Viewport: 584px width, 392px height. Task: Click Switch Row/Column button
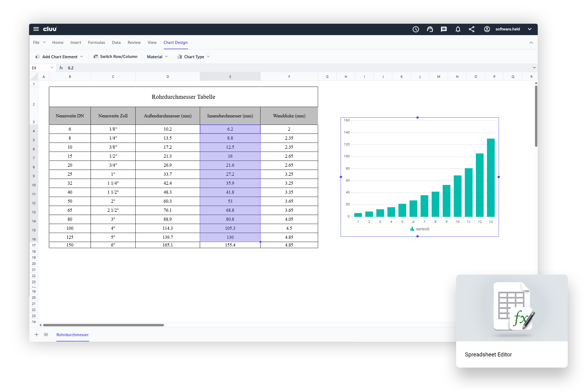point(115,56)
